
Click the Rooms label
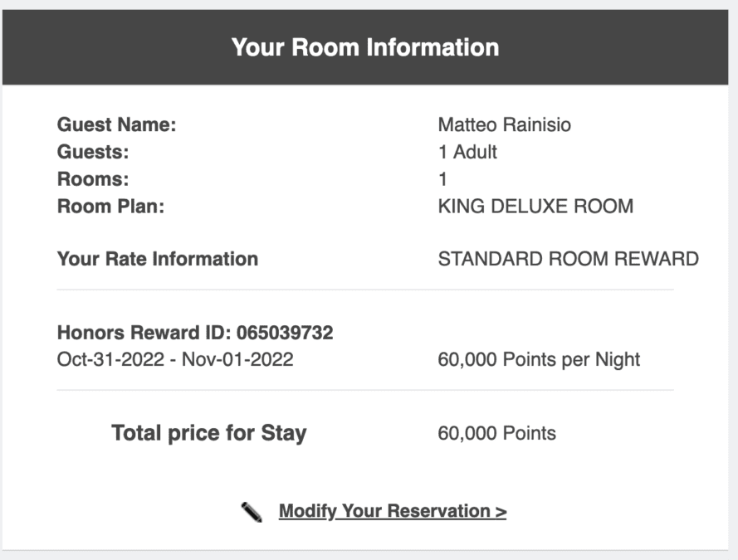pos(93,179)
